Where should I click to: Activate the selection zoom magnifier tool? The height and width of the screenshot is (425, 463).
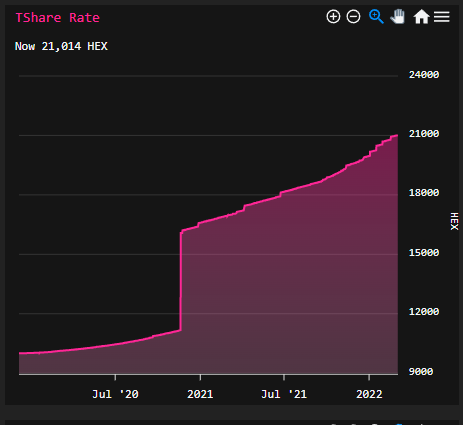click(x=376, y=16)
